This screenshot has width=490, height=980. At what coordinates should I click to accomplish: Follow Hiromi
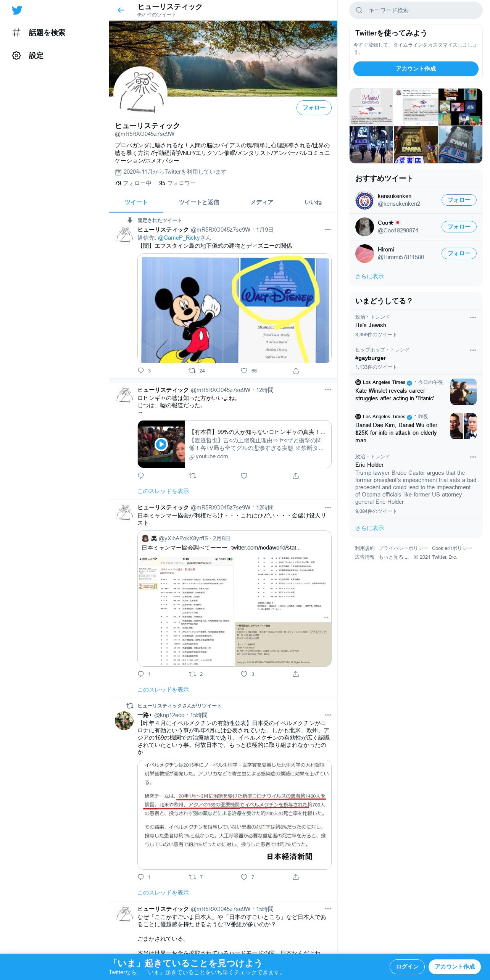pos(459,253)
